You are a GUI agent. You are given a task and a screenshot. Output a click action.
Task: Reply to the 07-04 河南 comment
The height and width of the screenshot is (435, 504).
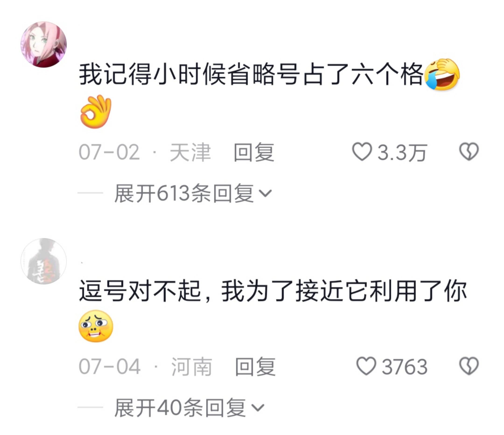pyautogui.click(x=255, y=366)
